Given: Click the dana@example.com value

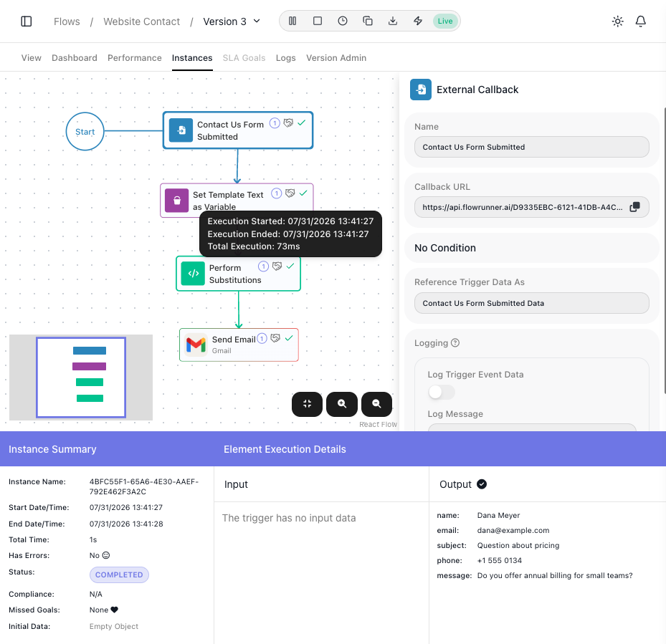Looking at the screenshot, I should tap(513, 530).
